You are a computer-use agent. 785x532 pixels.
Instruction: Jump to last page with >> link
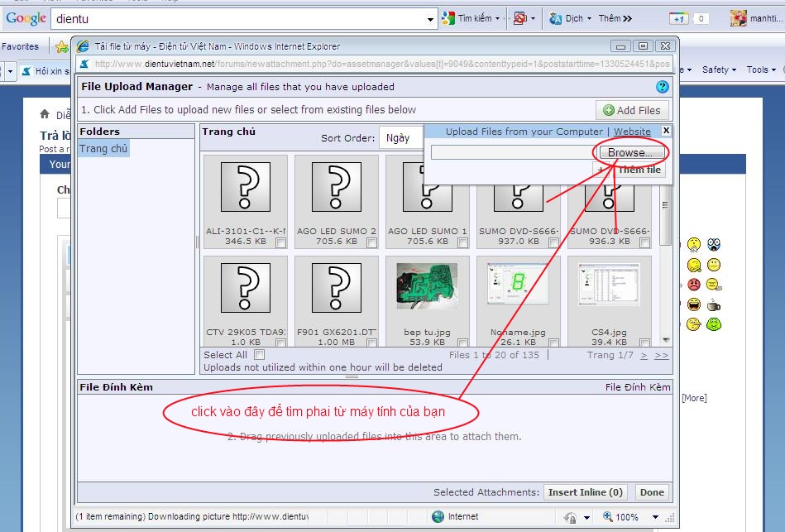662,355
